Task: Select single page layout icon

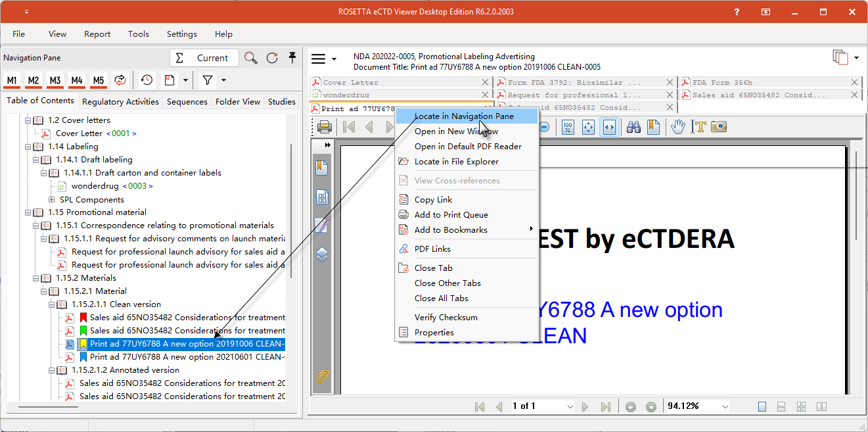Action: (762, 407)
